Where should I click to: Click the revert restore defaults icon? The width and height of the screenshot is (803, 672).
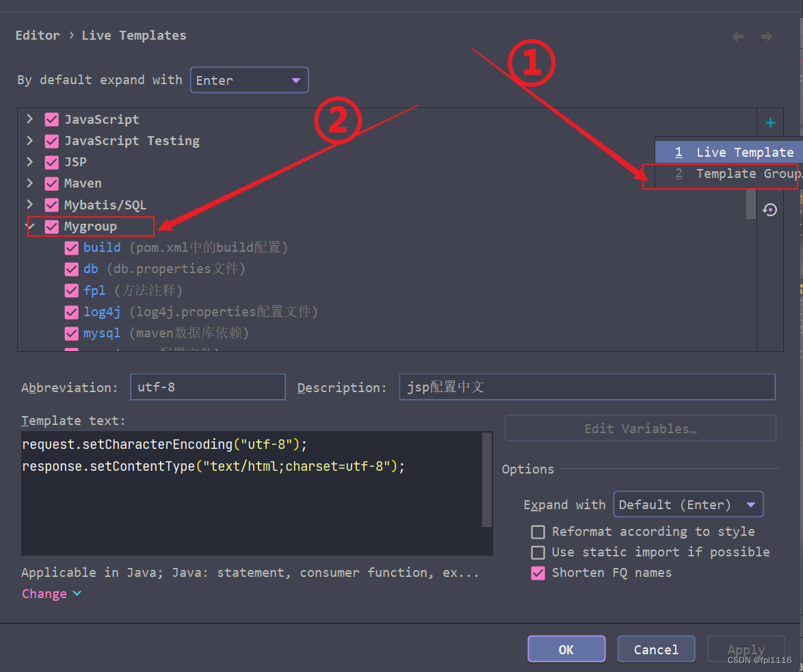click(x=769, y=210)
